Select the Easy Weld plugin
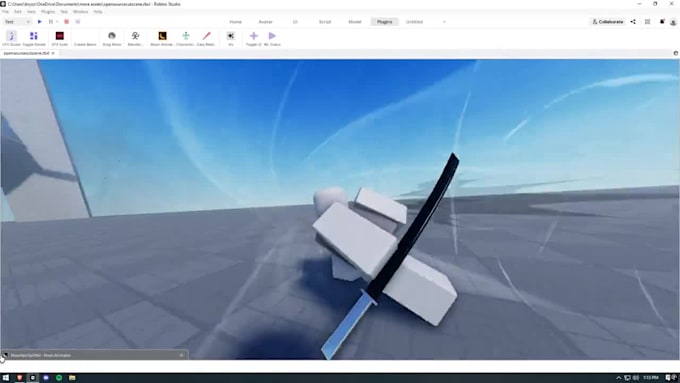The height and width of the screenshot is (383, 680). [206, 38]
